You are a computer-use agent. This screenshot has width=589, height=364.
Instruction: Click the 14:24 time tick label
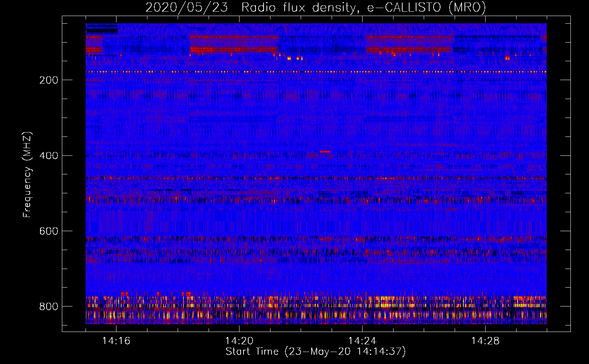(363, 341)
